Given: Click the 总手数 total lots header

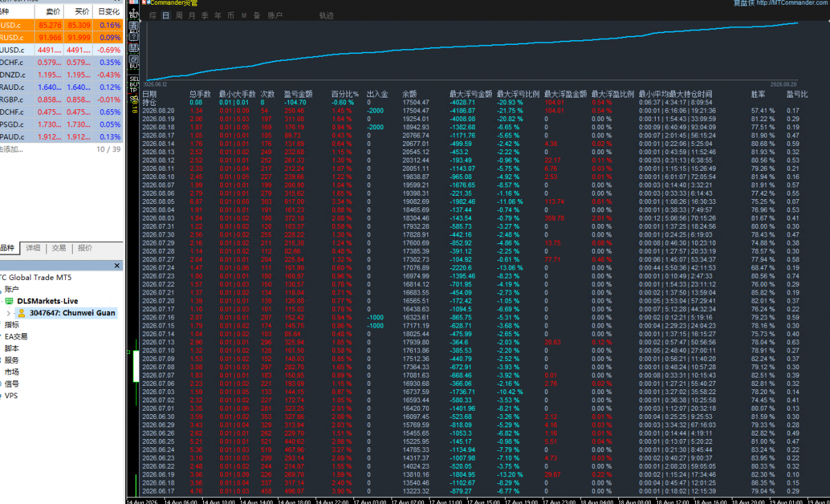Looking at the screenshot, I should tap(200, 93).
